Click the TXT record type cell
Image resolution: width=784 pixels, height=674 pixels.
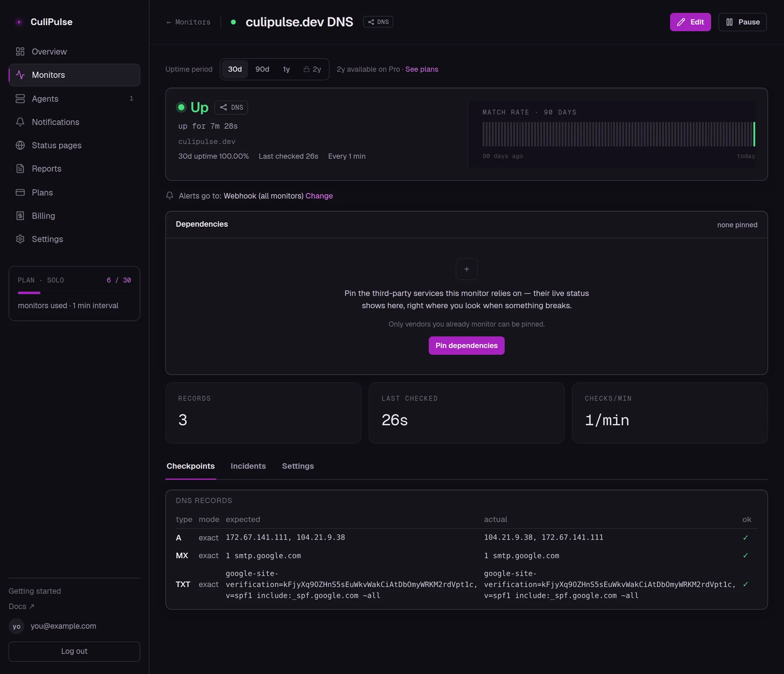point(183,584)
